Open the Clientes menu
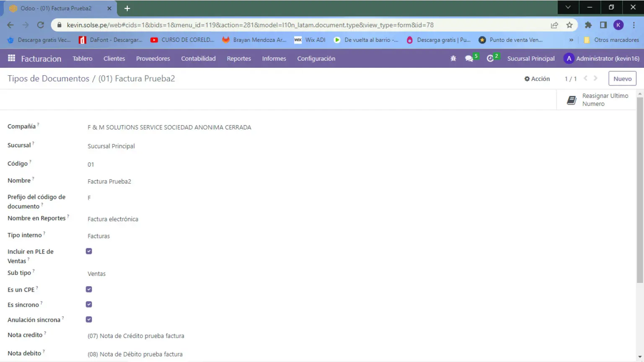The image size is (644, 362). coord(114,59)
